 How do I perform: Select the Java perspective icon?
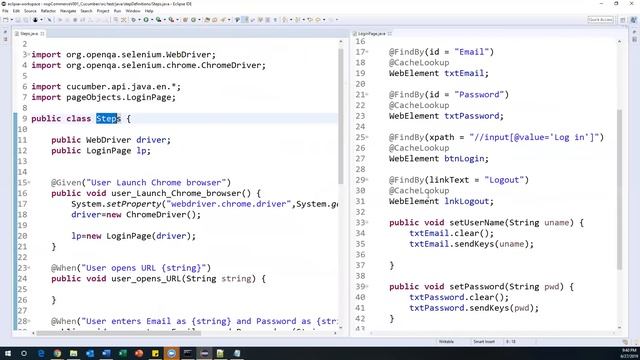point(633,20)
